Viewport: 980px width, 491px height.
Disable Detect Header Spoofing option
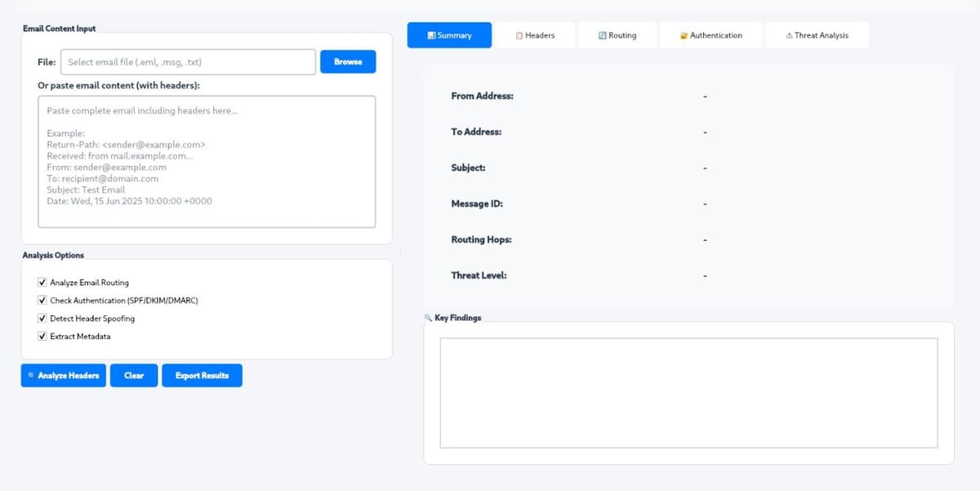click(42, 319)
